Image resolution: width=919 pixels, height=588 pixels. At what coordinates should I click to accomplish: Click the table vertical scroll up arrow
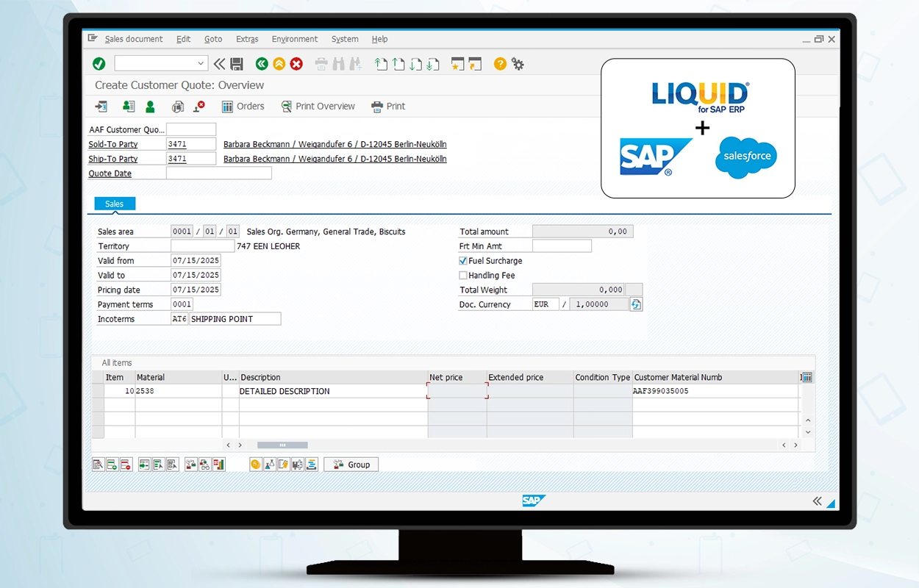click(x=808, y=420)
